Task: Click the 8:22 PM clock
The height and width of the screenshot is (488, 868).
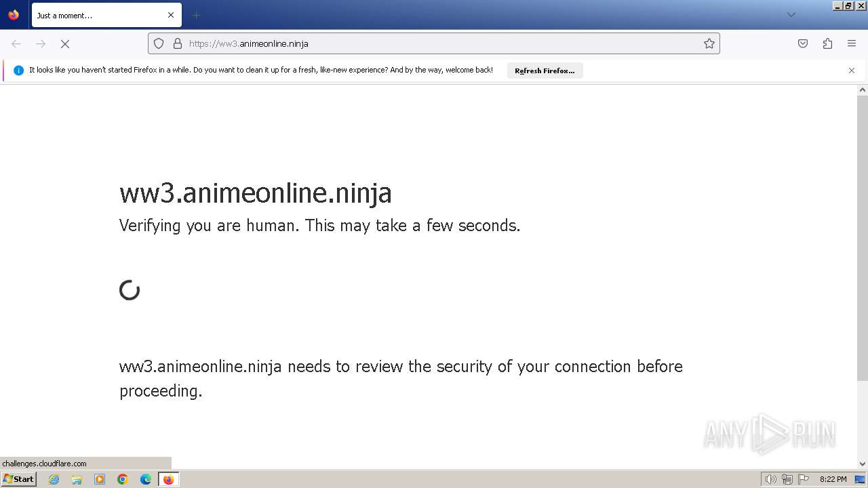Action: [833, 479]
